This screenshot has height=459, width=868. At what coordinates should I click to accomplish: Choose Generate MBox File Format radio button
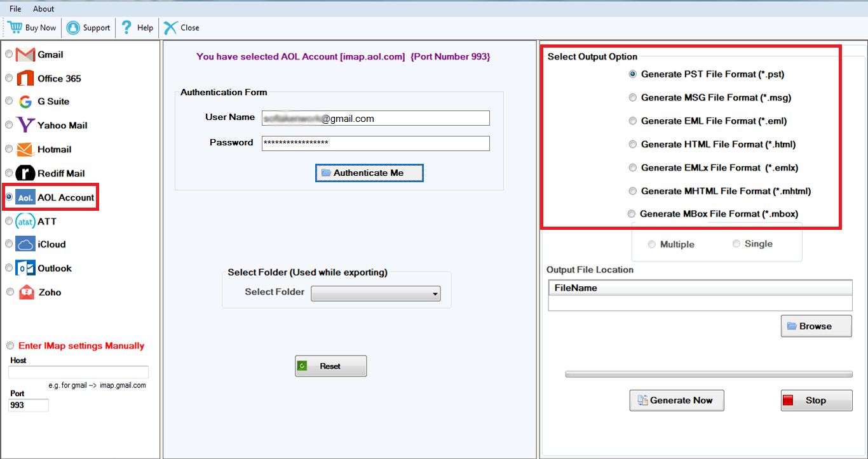click(x=632, y=214)
